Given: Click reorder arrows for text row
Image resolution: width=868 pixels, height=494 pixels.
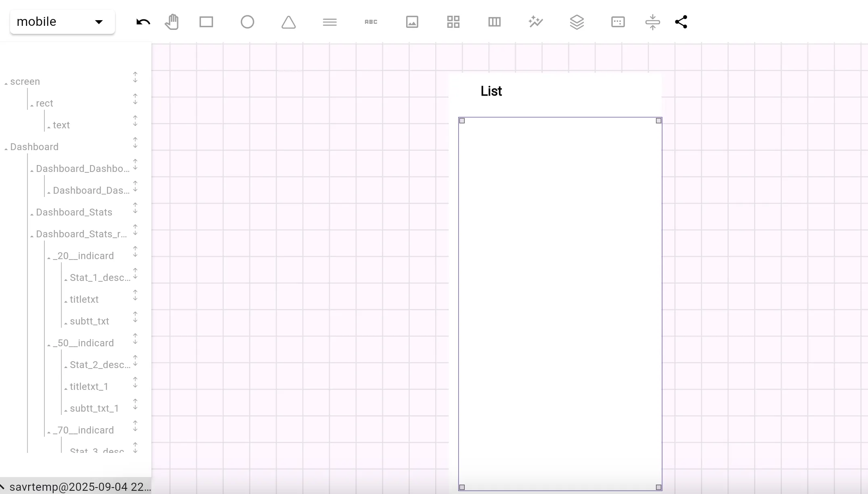Looking at the screenshot, I should pyautogui.click(x=135, y=121).
